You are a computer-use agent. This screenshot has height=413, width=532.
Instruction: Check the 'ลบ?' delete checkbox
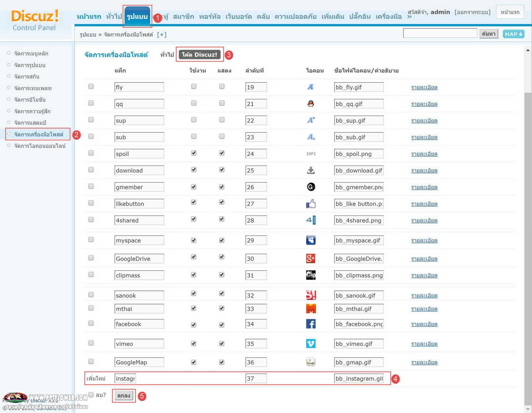[91, 395]
